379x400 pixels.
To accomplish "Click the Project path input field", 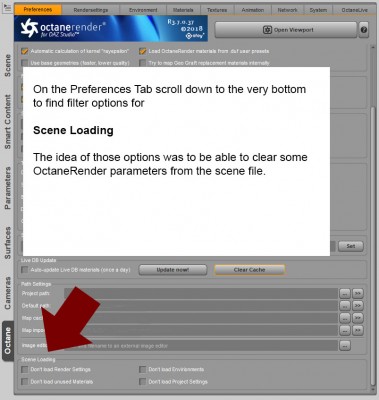I will tap(201, 293).
